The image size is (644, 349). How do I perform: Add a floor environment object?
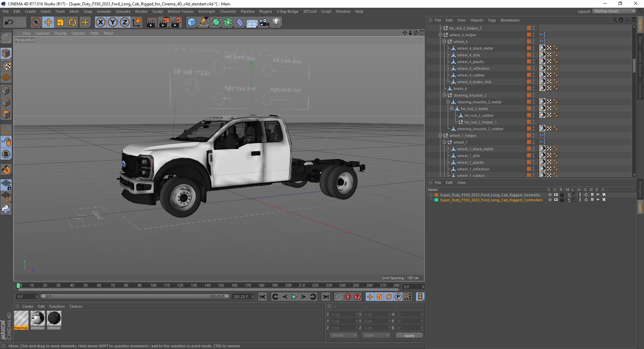252,22
